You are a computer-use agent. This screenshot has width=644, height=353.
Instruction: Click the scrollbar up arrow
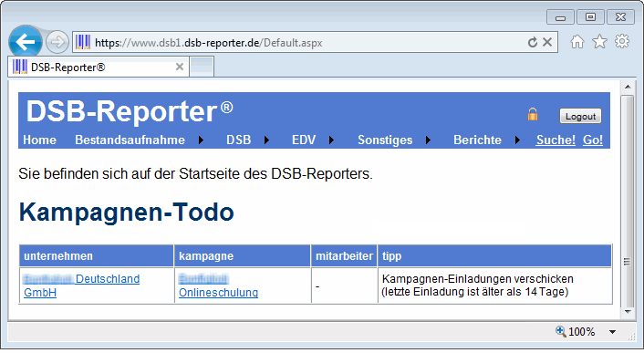(628, 87)
